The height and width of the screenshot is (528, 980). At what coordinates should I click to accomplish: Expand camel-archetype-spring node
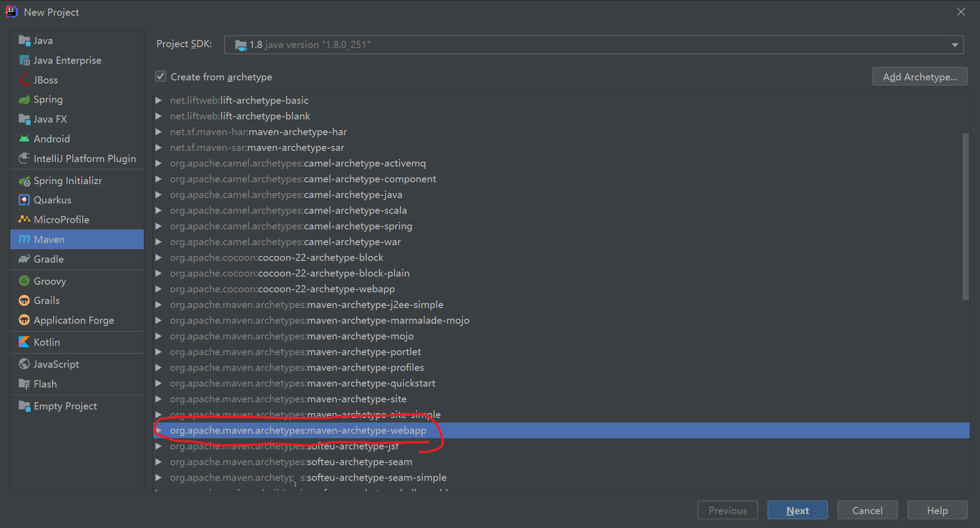(x=159, y=226)
